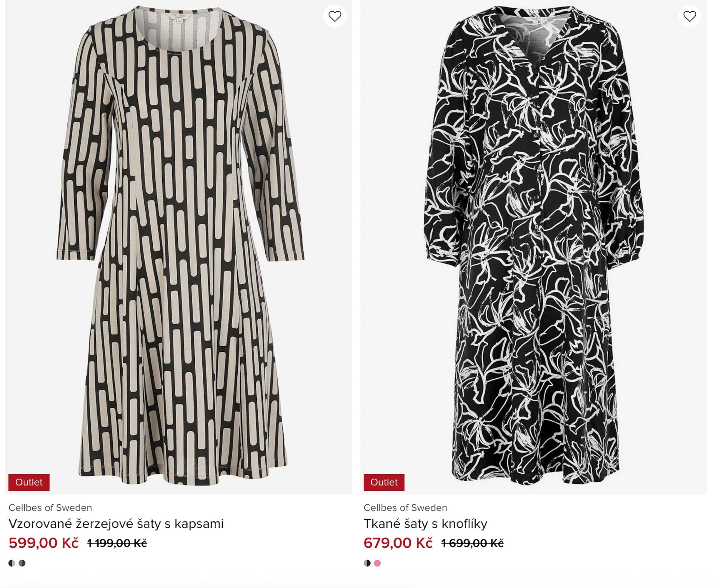Screen dimensions: 713x588
Task: Click the Outlet badge on the striped dress
Action: click(x=29, y=482)
